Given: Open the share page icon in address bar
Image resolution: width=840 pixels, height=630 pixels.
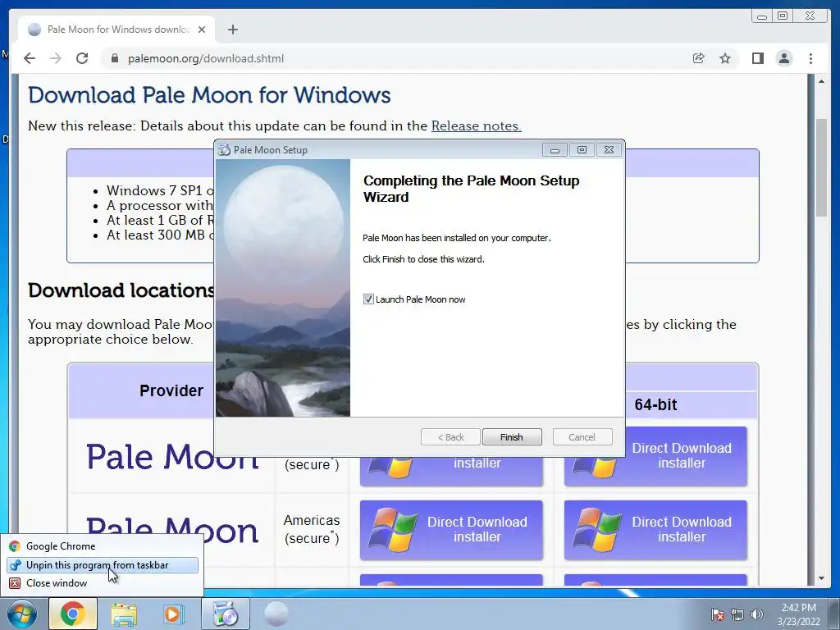Looking at the screenshot, I should click(699, 58).
